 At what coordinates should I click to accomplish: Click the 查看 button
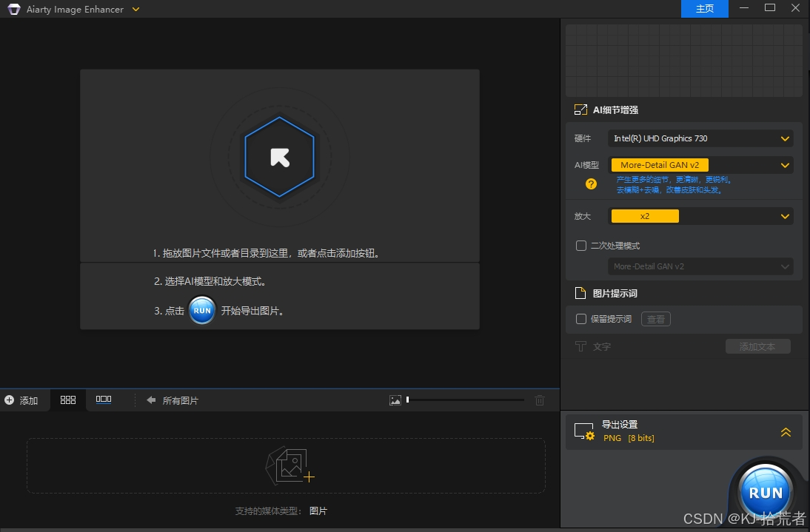[655, 319]
